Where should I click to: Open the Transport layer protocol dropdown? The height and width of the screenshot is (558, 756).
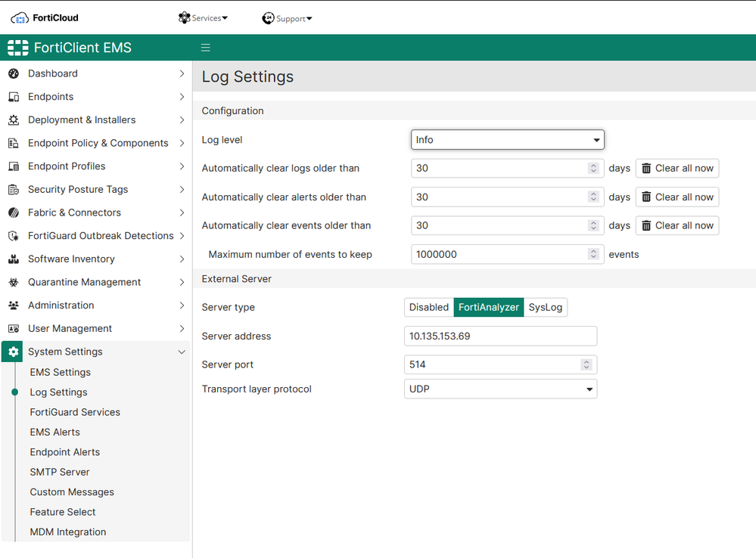[500, 389]
